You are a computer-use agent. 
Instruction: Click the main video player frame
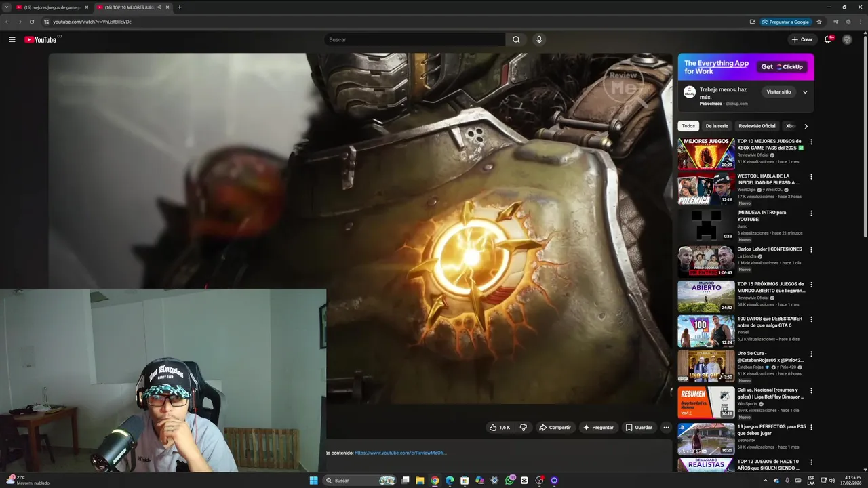(x=360, y=228)
